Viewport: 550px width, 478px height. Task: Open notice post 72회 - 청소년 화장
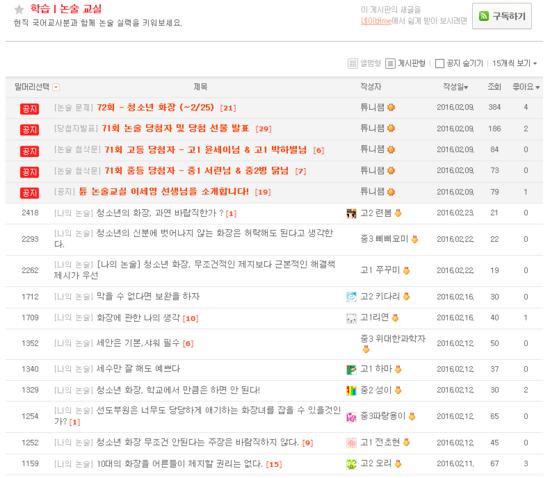pyautogui.click(x=155, y=107)
